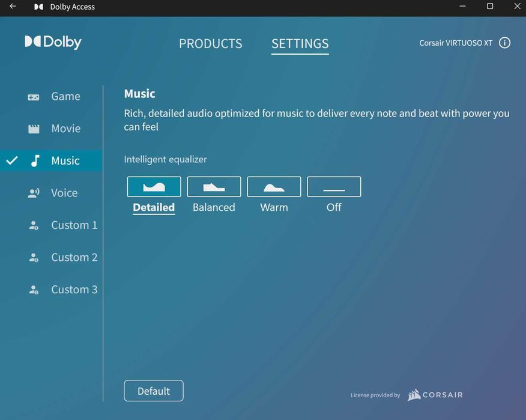This screenshot has width=526, height=420.
Task: Open device info icon beside Corsair VIRTUOSO XT
Action: coord(504,43)
